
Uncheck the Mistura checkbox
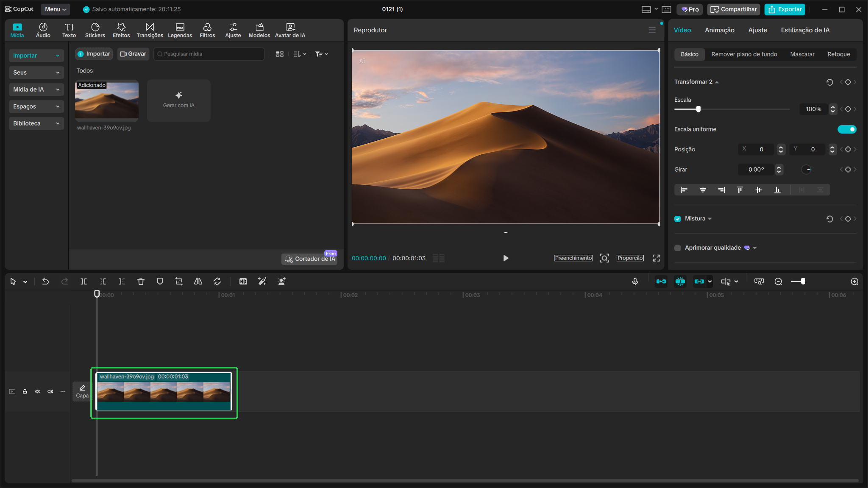pyautogui.click(x=677, y=219)
